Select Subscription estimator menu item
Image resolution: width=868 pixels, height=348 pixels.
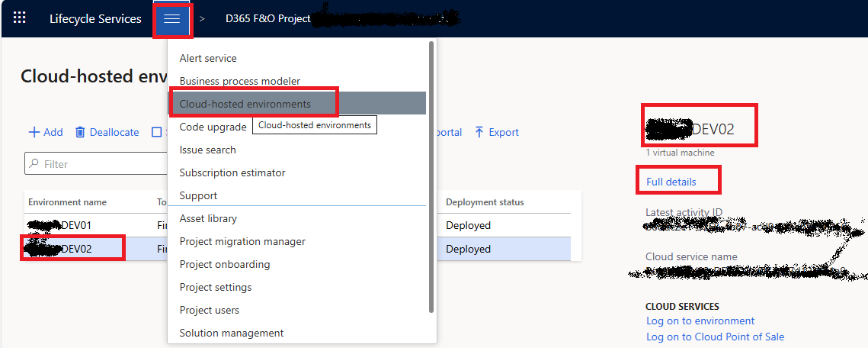(x=232, y=173)
